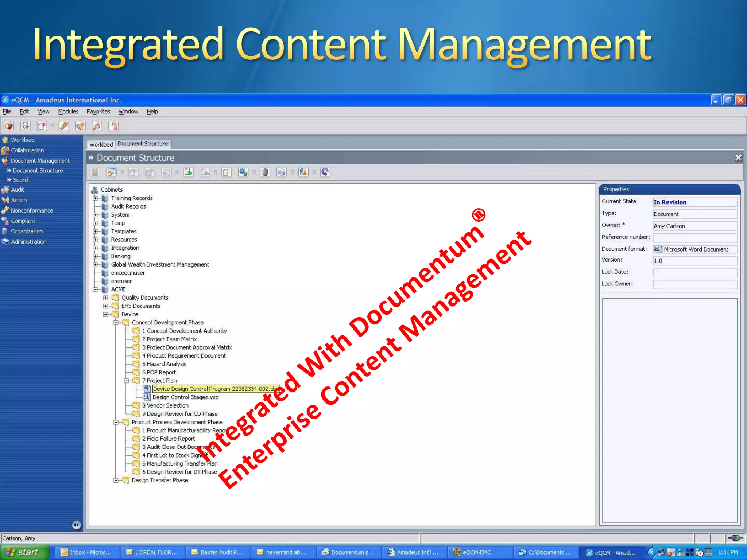This screenshot has width=747, height=560.
Task: Open the Edit menu
Action: [24, 112]
